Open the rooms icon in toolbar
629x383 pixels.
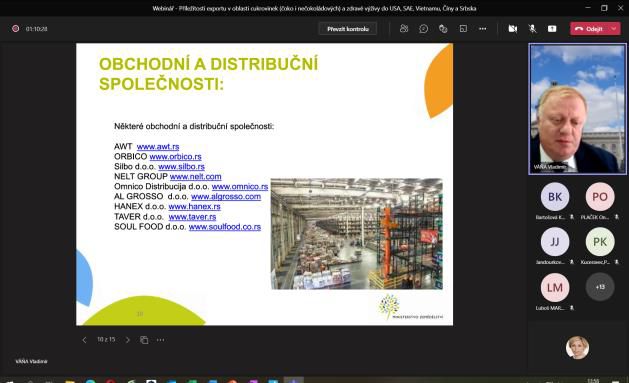pyautogui.click(x=463, y=28)
